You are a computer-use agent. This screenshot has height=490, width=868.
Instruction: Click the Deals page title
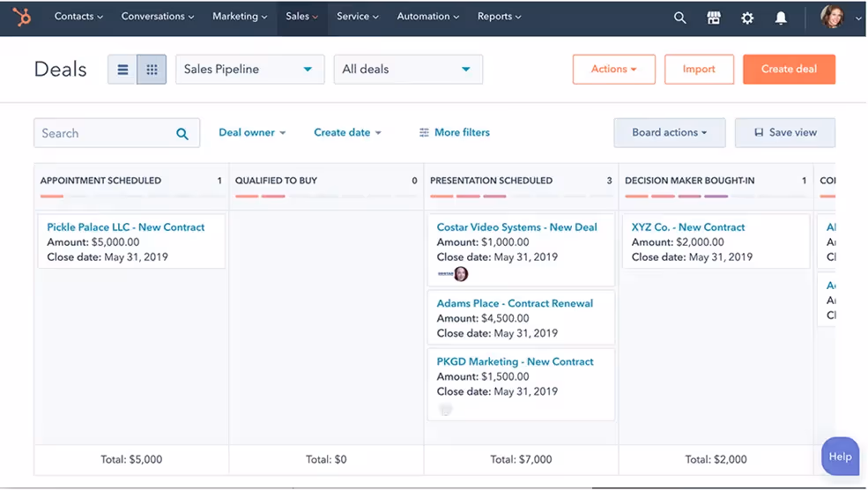tap(60, 70)
